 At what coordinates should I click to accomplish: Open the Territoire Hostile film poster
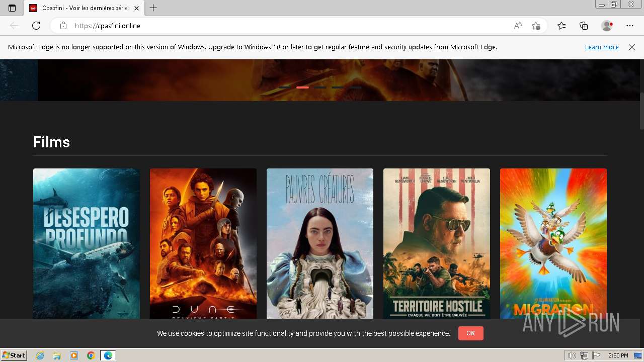pos(437,243)
